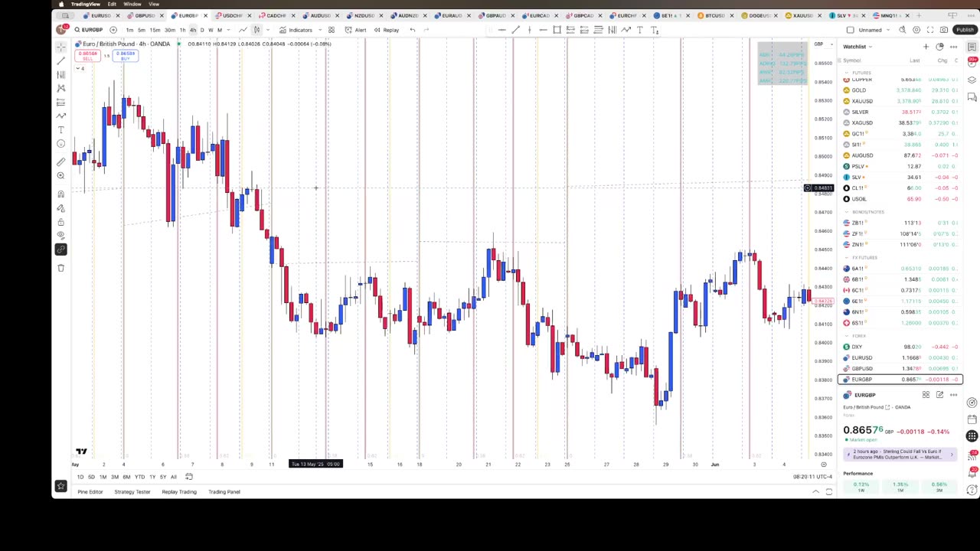Viewport: 980px width, 551px height.
Task: Open the watchlist advanced view pie icon
Action: point(939,47)
